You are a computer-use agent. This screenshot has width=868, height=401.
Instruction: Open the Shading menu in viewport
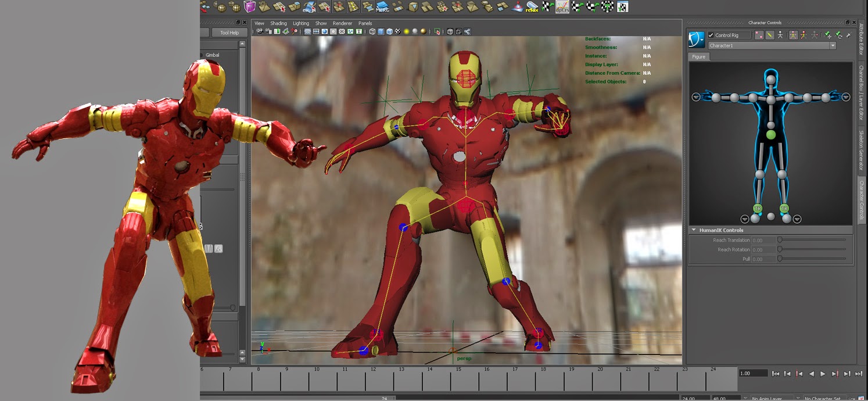click(278, 23)
